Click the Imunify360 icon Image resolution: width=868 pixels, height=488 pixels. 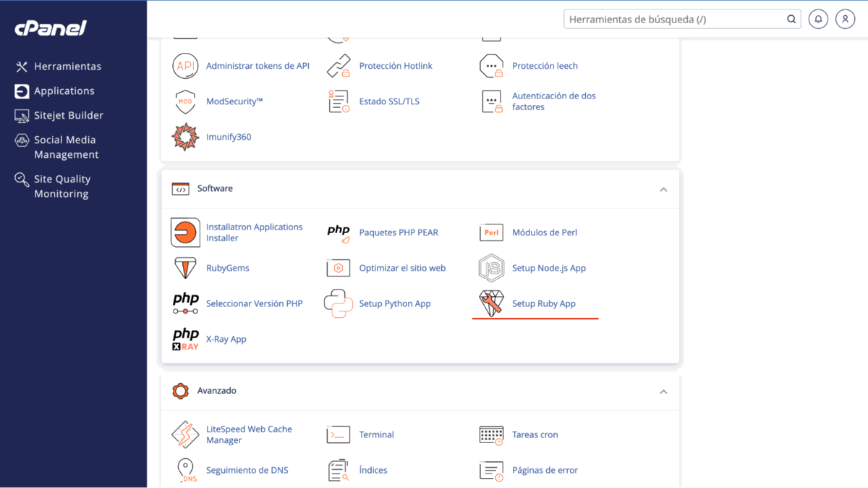pos(185,137)
